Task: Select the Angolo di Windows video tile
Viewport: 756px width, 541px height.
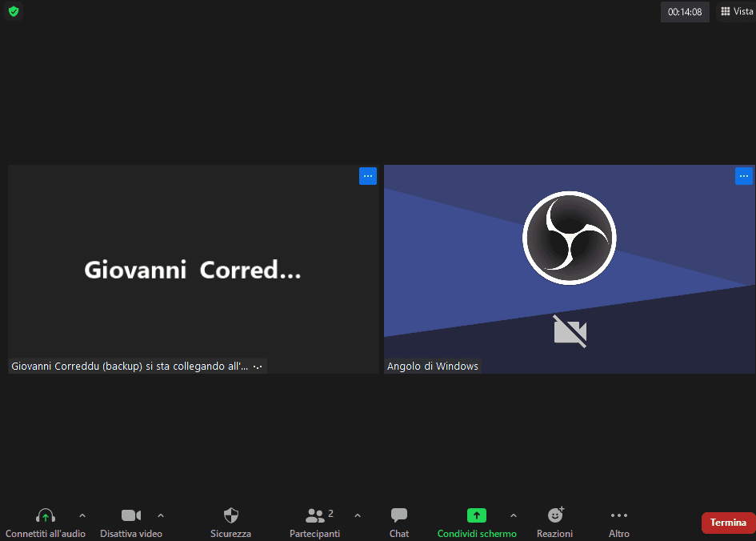Action: tap(569, 269)
